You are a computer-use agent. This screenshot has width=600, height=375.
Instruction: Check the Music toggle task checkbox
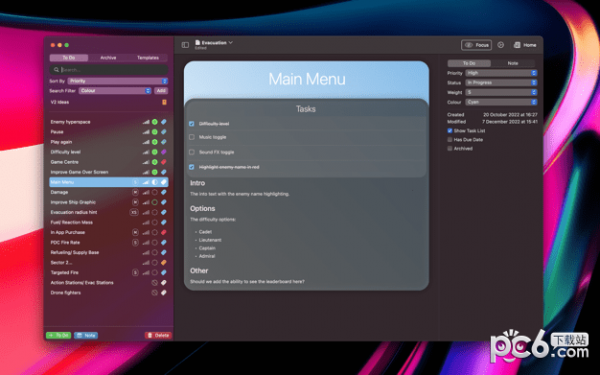click(x=192, y=137)
